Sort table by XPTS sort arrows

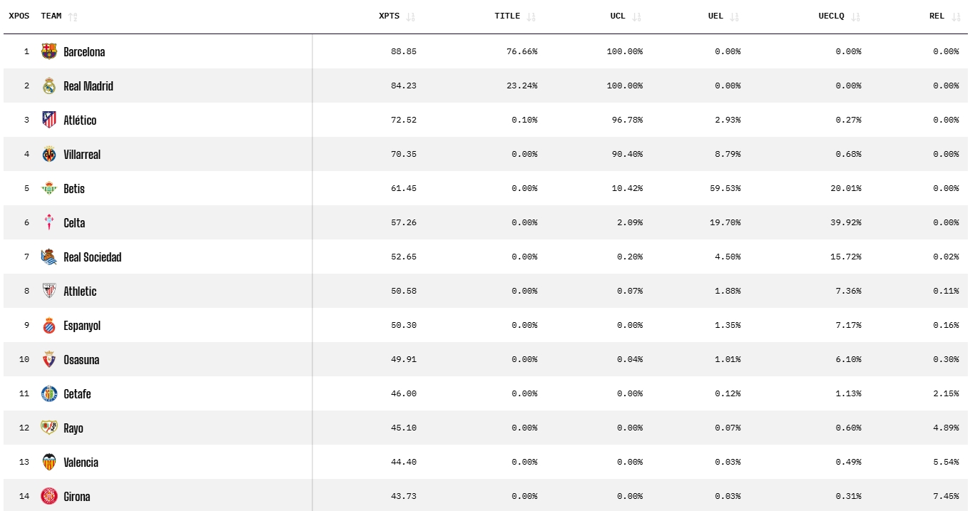click(410, 16)
